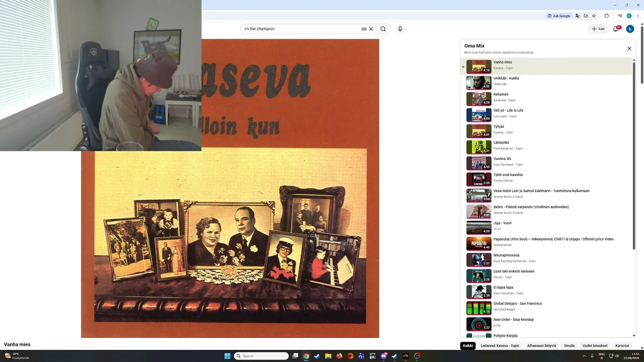Play Lähtisitkö by Pave Maijanen
The height and width of the screenshot is (362, 644).
click(x=546, y=147)
